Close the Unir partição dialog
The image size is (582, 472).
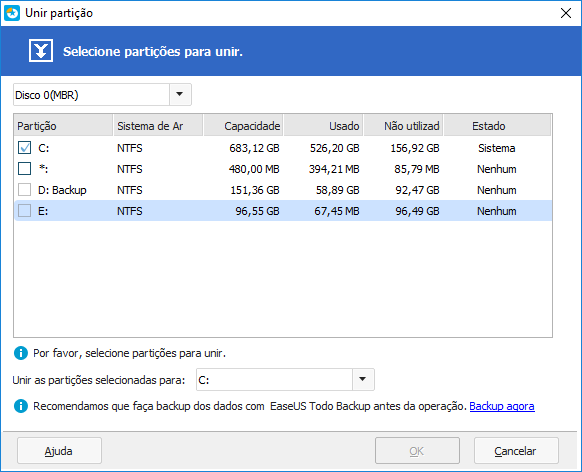point(566,13)
